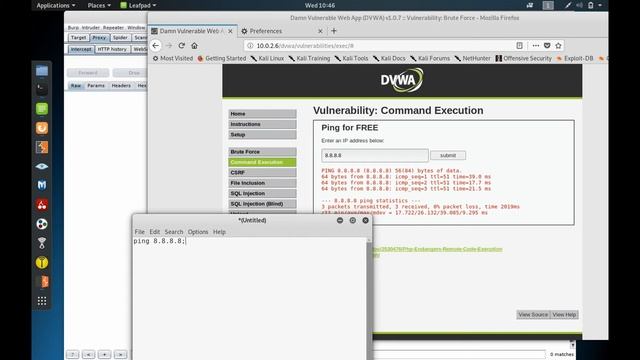Screen dimensions: 640x360
Task: Select SQL Injection in DVWA sidebar
Action: pos(262,193)
